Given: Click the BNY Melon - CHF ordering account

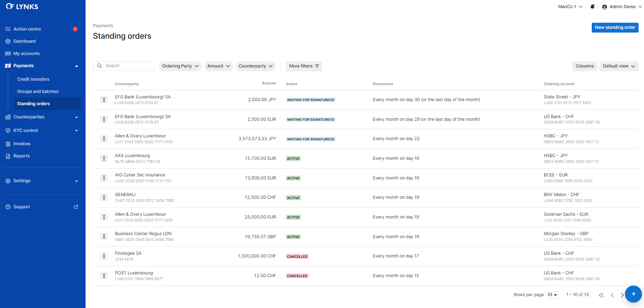Looking at the screenshot, I should 561,195.
